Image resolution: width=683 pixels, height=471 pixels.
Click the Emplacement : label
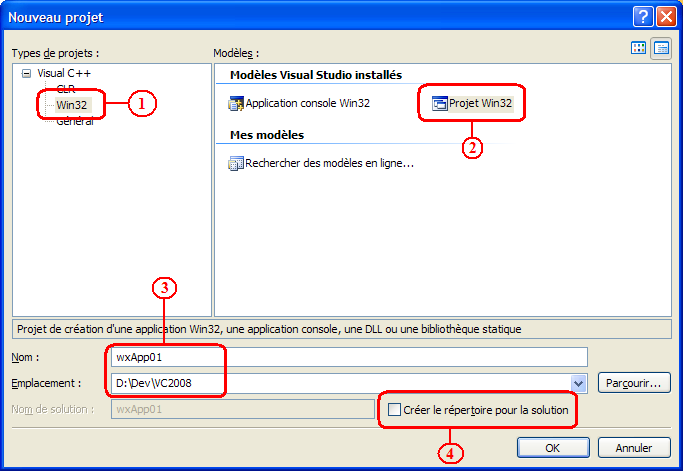(46, 383)
